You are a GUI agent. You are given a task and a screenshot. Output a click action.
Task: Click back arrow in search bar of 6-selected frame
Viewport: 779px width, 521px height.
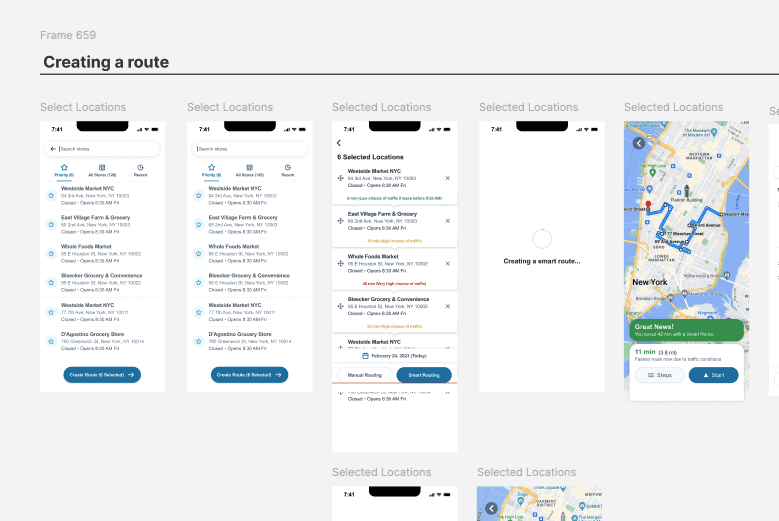coord(53,149)
